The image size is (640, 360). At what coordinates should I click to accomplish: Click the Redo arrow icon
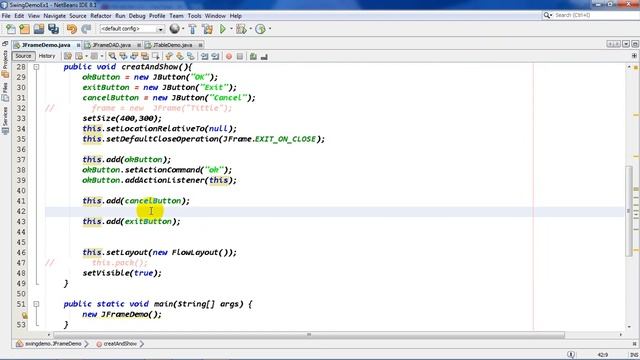[x=86, y=29]
